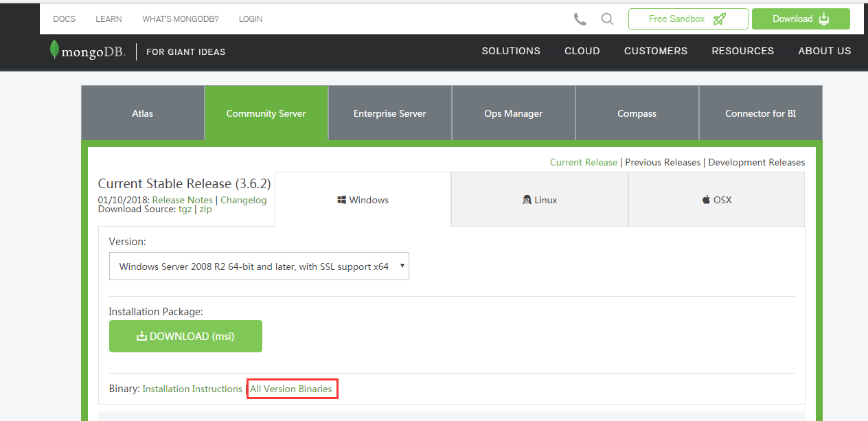Open the CLOUD menu
868x421 pixels.
582,51
